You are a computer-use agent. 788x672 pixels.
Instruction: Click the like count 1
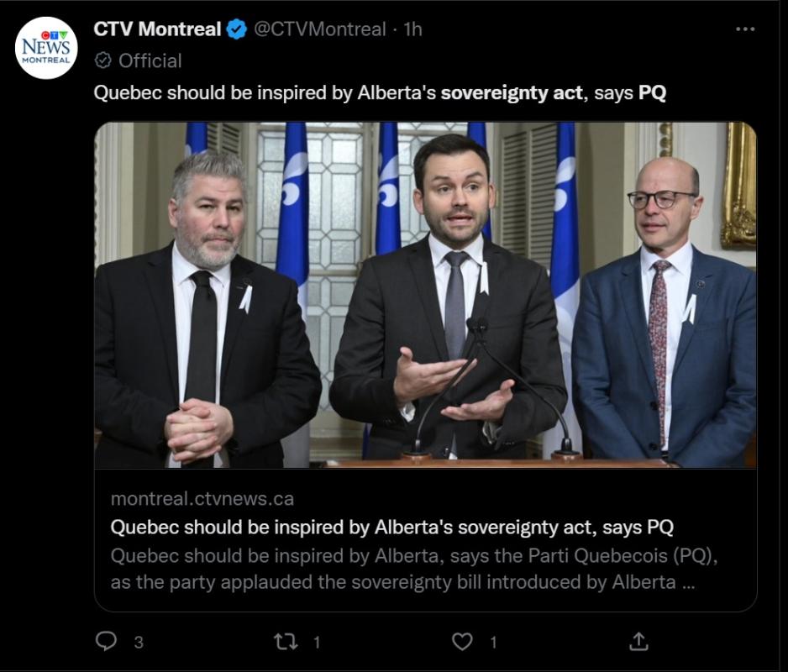point(493,642)
